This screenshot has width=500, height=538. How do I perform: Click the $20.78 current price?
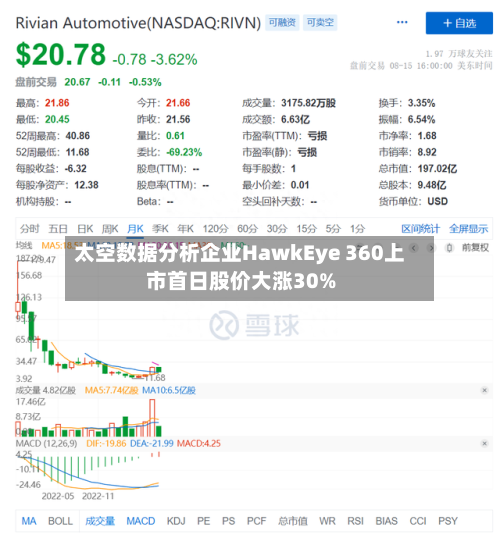(61, 54)
